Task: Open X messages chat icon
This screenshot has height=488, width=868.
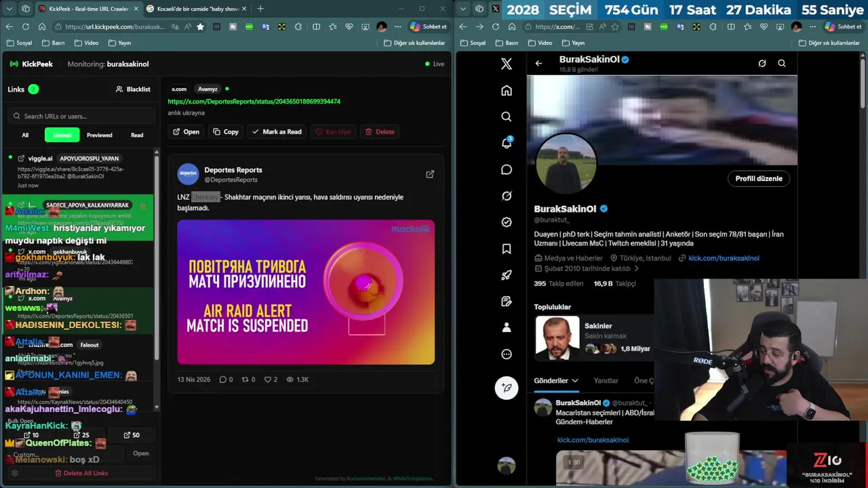Action: [506, 169]
